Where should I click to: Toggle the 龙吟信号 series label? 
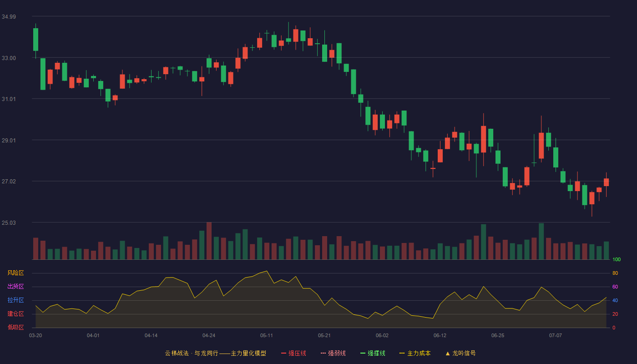464,353
